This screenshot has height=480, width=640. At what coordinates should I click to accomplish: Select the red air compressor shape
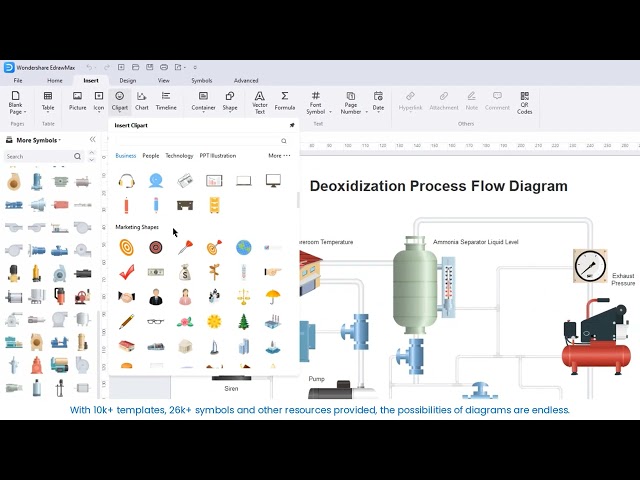pyautogui.click(x=596, y=336)
